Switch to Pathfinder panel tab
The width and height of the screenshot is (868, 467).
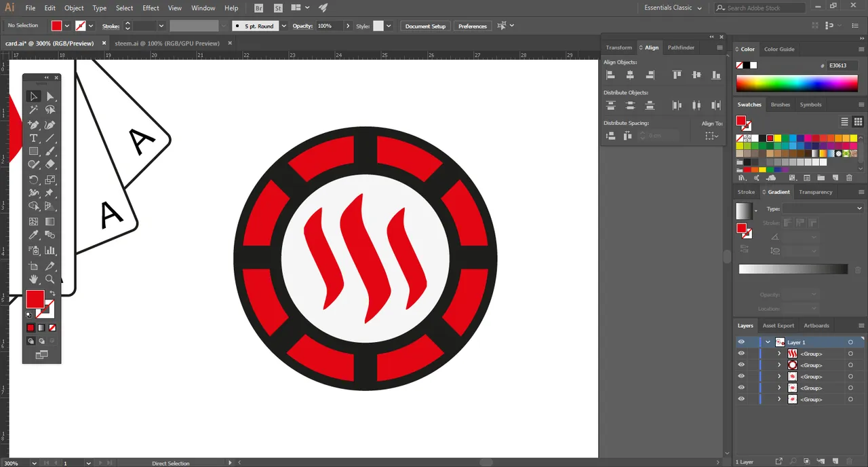coord(681,48)
